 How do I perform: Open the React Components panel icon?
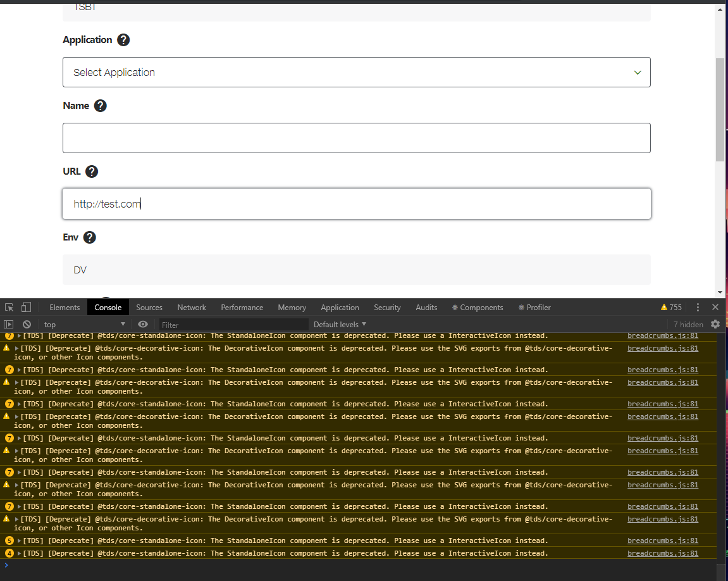[x=478, y=307]
